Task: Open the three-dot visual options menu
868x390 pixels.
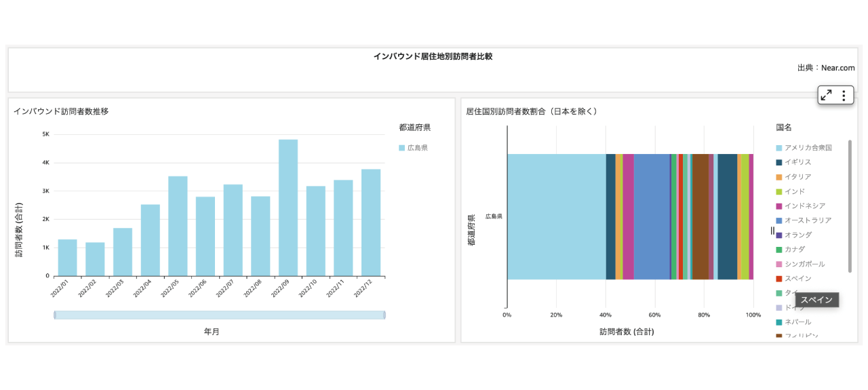Action: pos(844,96)
